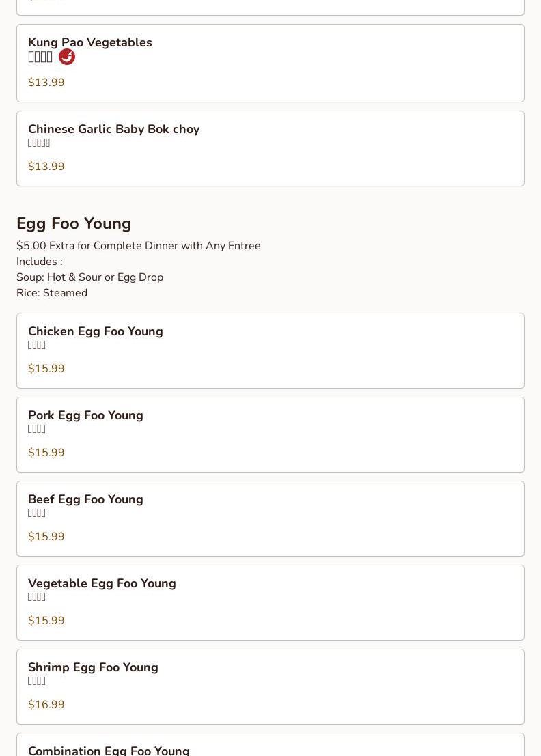Select Chinese Garlic Baby Bok choy dish
541x756 pixels.
[x=113, y=129]
